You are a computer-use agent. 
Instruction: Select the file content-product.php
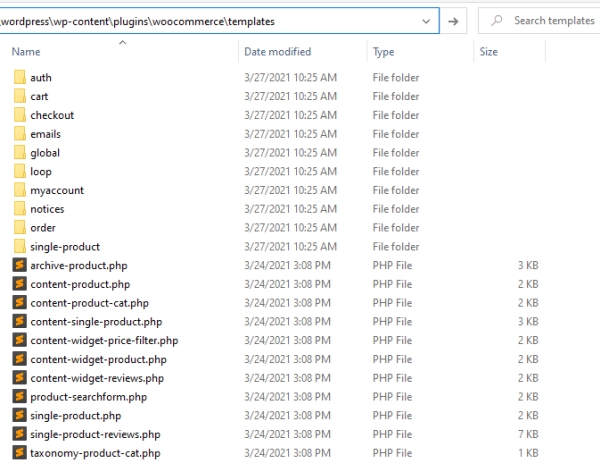(x=80, y=284)
